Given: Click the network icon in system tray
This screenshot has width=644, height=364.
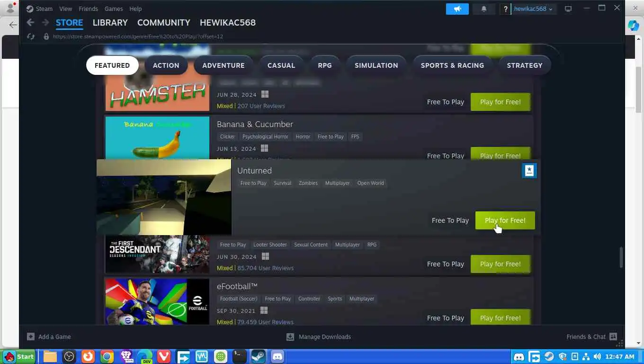Looking at the screenshot, I should pyautogui.click(x=586, y=356).
